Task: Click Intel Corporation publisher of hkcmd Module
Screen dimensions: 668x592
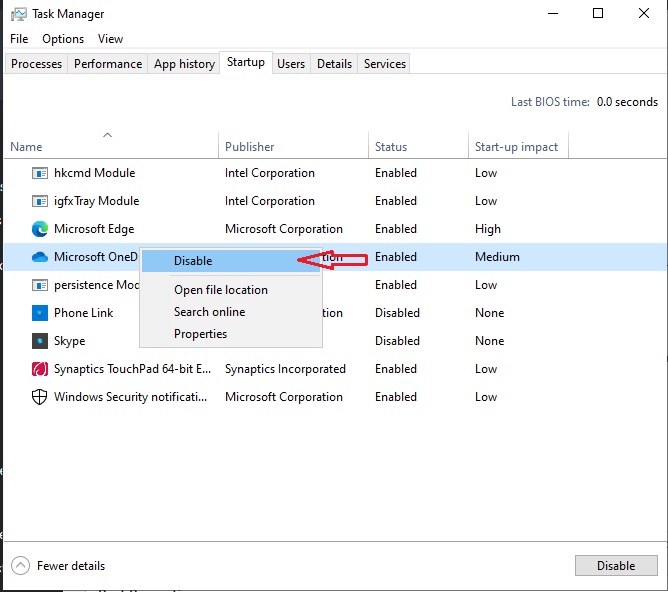Action: click(x=270, y=173)
